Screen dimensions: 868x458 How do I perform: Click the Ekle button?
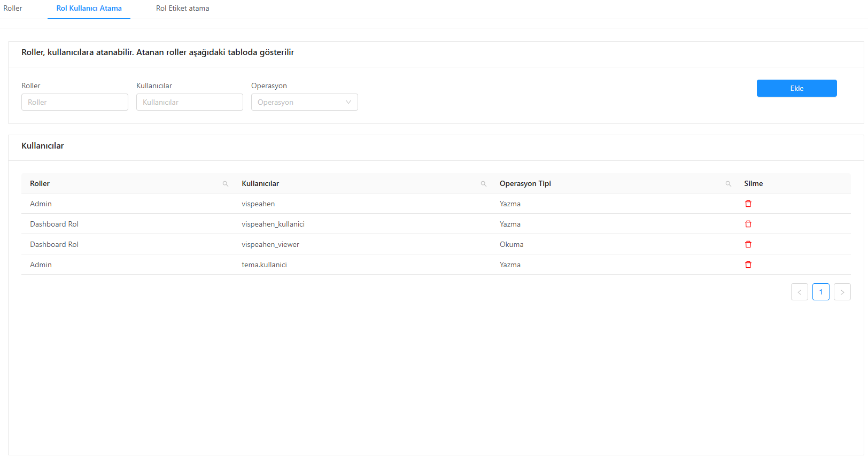pyautogui.click(x=796, y=88)
